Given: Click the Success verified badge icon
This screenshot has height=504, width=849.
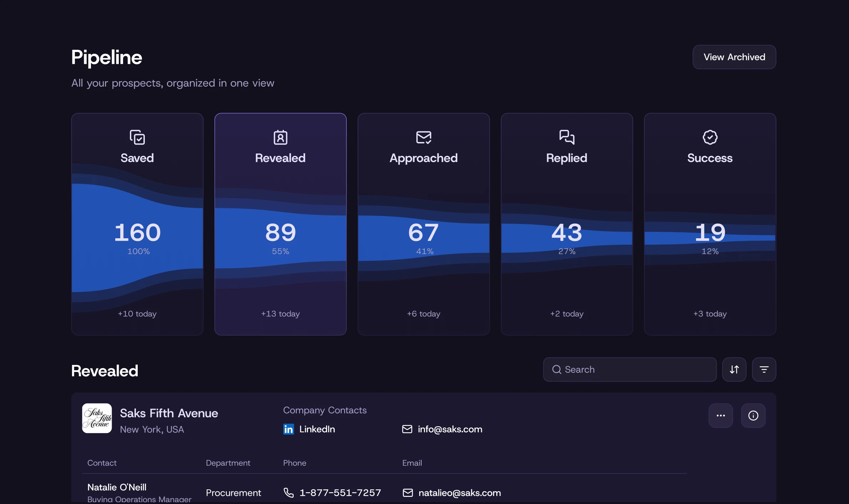Looking at the screenshot, I should point(710,137).
